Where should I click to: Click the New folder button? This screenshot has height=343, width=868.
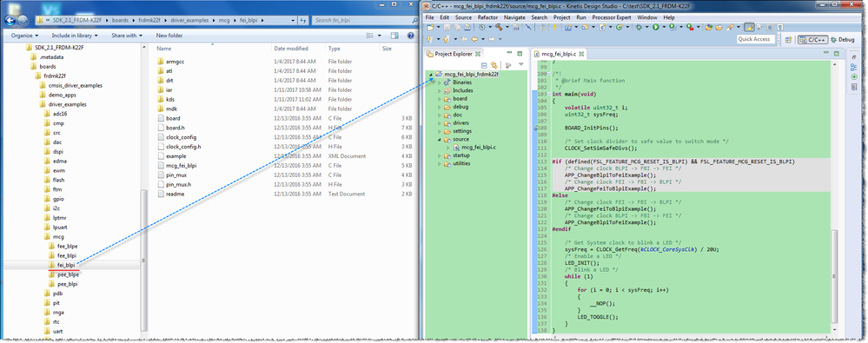(169, 36)
